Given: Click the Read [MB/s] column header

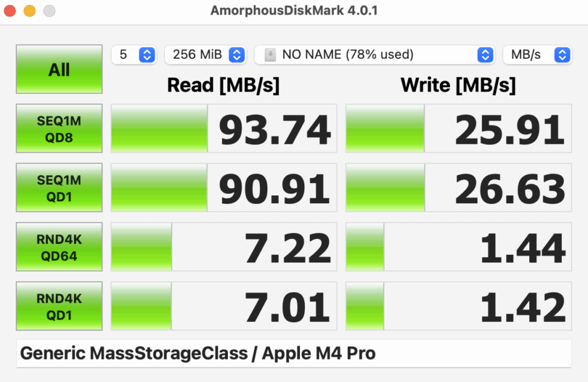Looking at the screenshot, I should [223, 85].
